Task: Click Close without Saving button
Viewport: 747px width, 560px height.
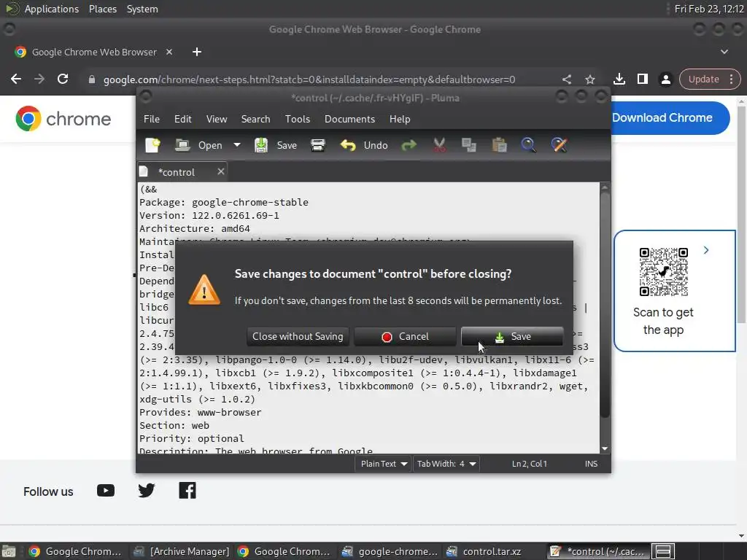Action: coord(298,337)
